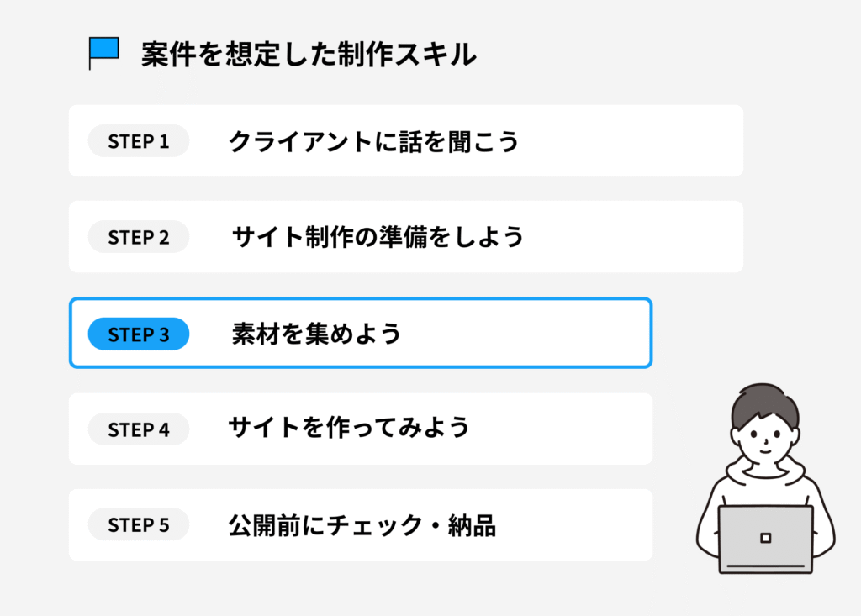
Task: Select the STEP 5 badge
Action: pyautogui.click(x=139, y=525)
